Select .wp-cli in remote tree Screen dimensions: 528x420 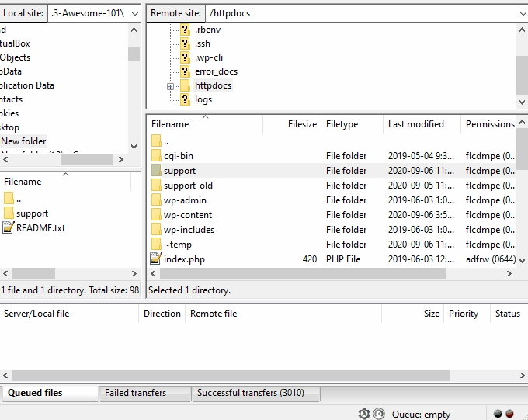(x=209, y=57)
